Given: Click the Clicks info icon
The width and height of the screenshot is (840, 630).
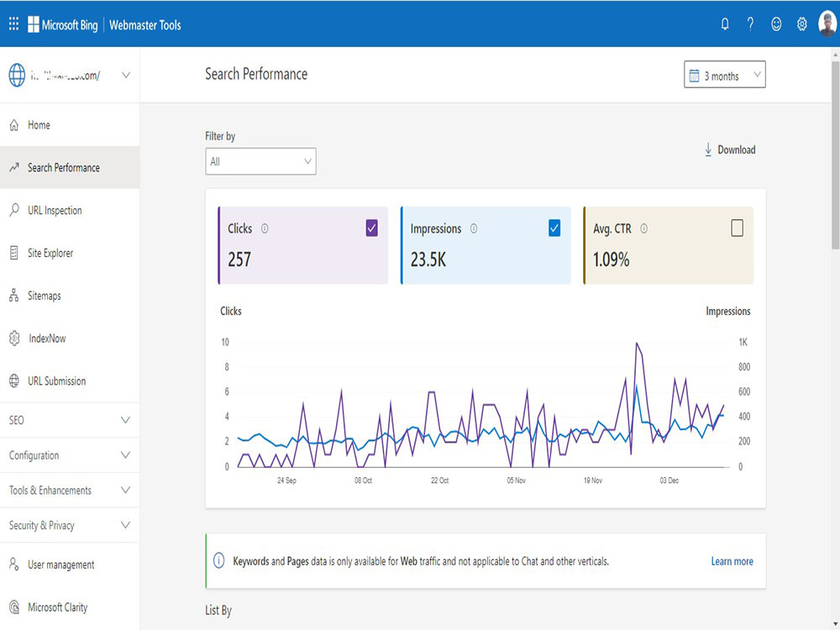Looking at the screenshot, I should click(x=265, y=228).
